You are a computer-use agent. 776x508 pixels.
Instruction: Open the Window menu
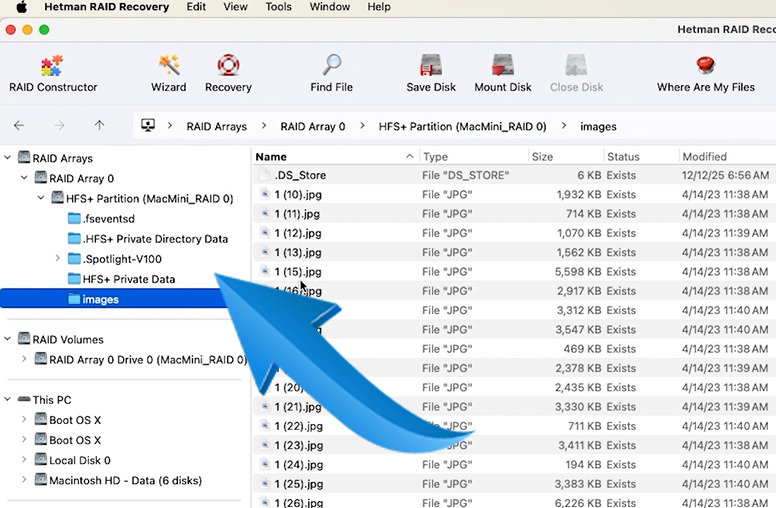coord(330,7)
